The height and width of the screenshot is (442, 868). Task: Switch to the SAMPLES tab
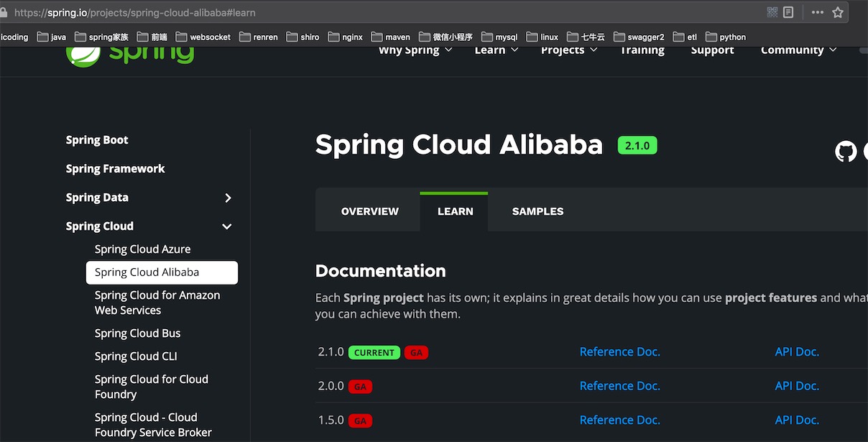pos(537,211)
